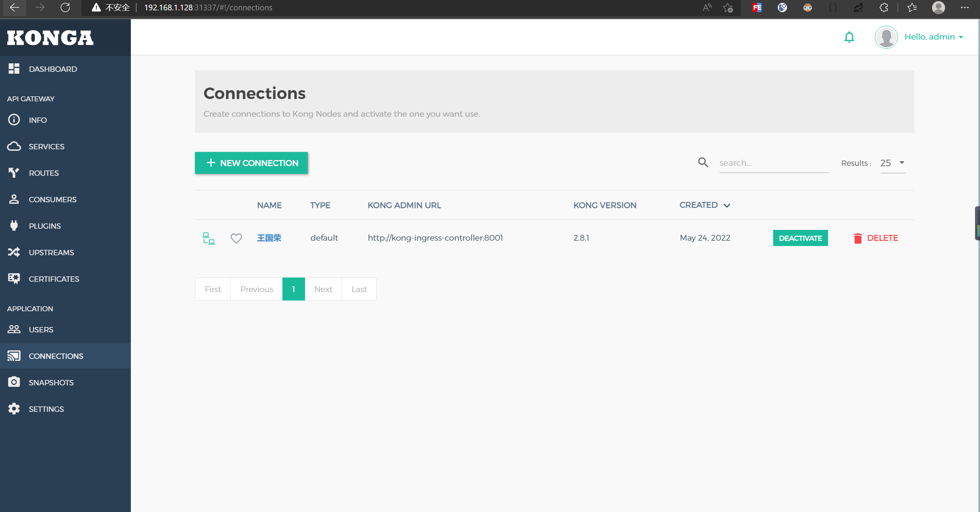The image size is (980, 512).
Task: Deactivate the active Kong connection
Action: pyautogui.click(x=800, y=238)
